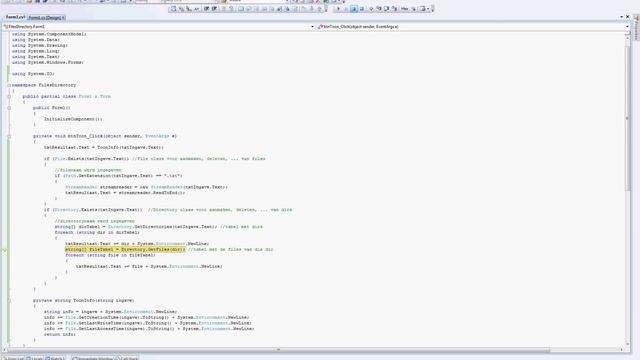The image size is (640, 360).
Task: Open the auto-hidden Properties side tab
Action: tap(636, 27)
